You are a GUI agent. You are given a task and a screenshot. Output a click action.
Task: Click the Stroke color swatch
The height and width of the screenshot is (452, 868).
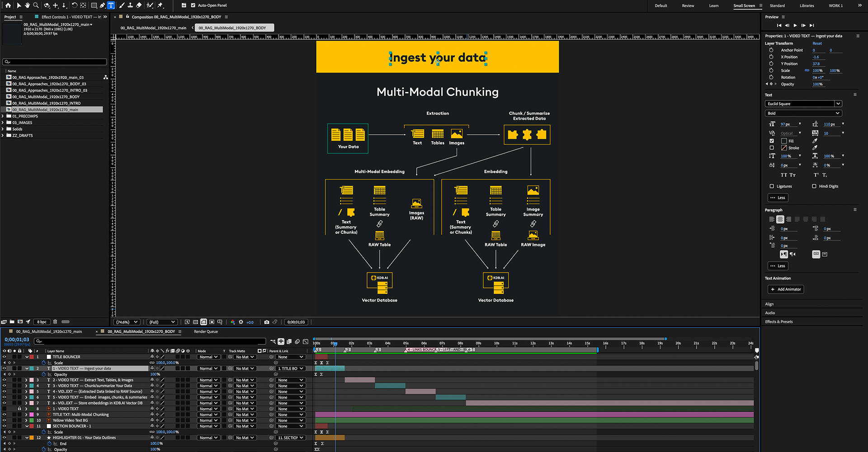pos(784,148)
